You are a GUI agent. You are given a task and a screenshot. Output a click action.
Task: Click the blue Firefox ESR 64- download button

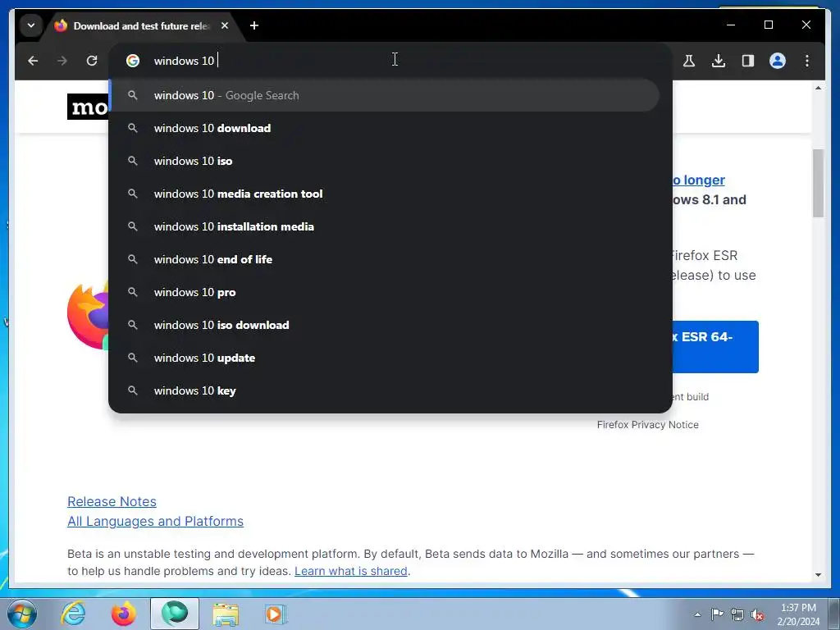(x=715, y=347)
